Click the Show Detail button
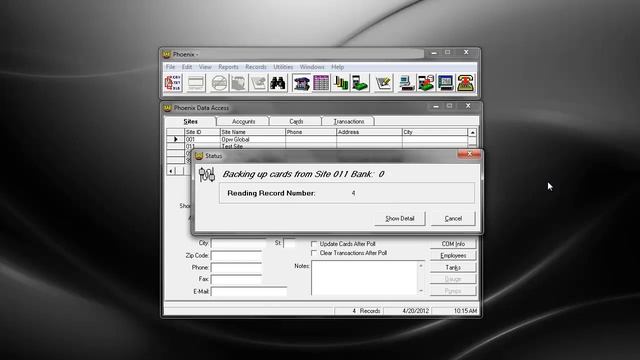This screenshot has height=360, width=640. tap(400, 218)
